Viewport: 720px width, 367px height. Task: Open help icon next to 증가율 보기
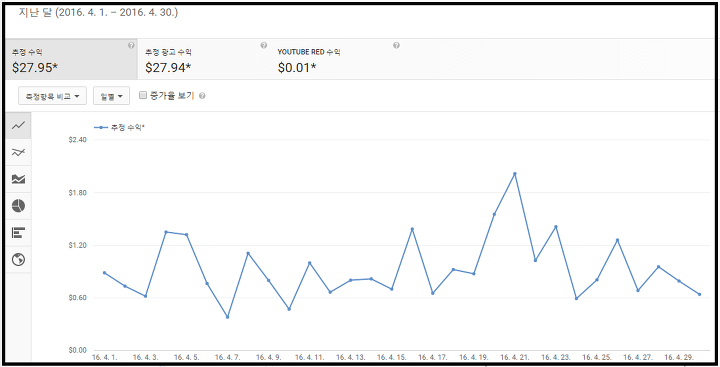(x=202, y=96)
